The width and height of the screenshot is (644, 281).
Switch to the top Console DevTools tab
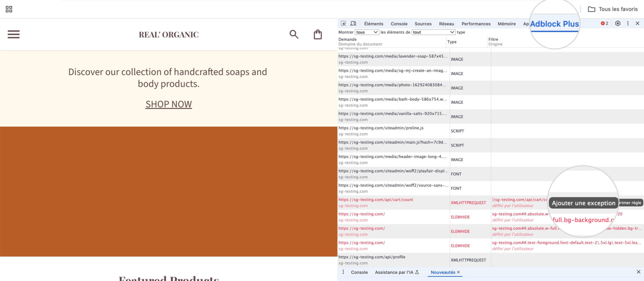pyautogui.click(x=399, y=24)
